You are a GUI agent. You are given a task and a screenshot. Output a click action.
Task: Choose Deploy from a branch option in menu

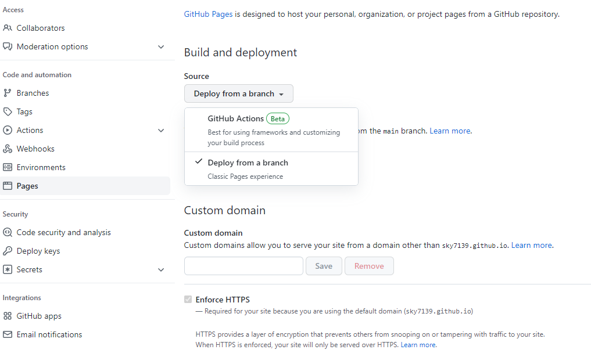[x=271, y=168]
